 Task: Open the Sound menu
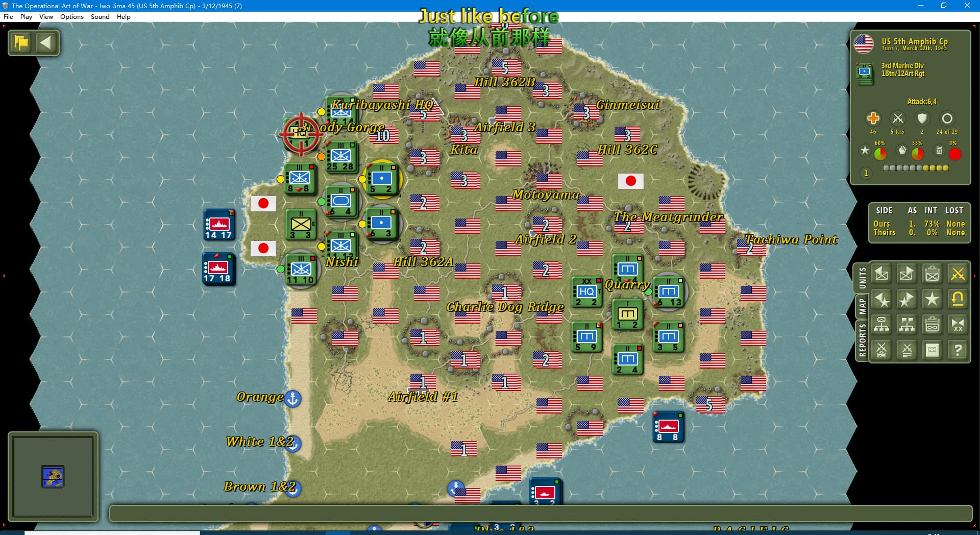pos(100,16)
